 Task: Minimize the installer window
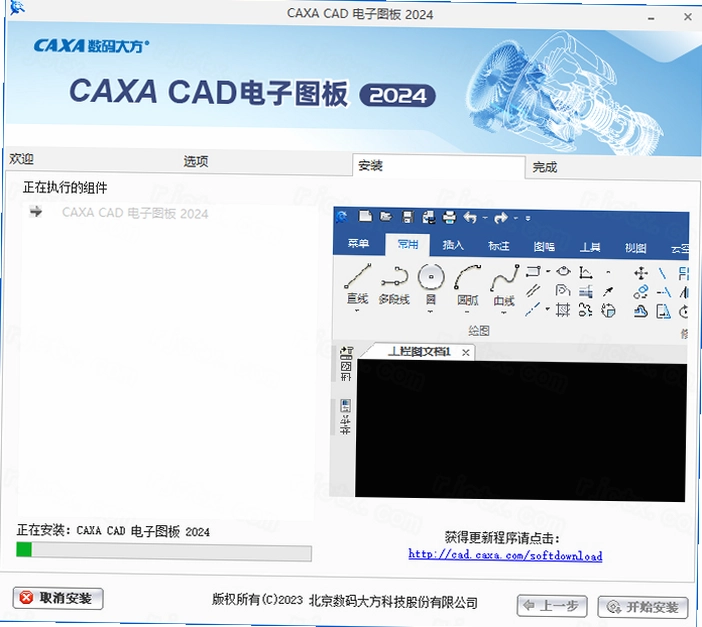point(651,18)
